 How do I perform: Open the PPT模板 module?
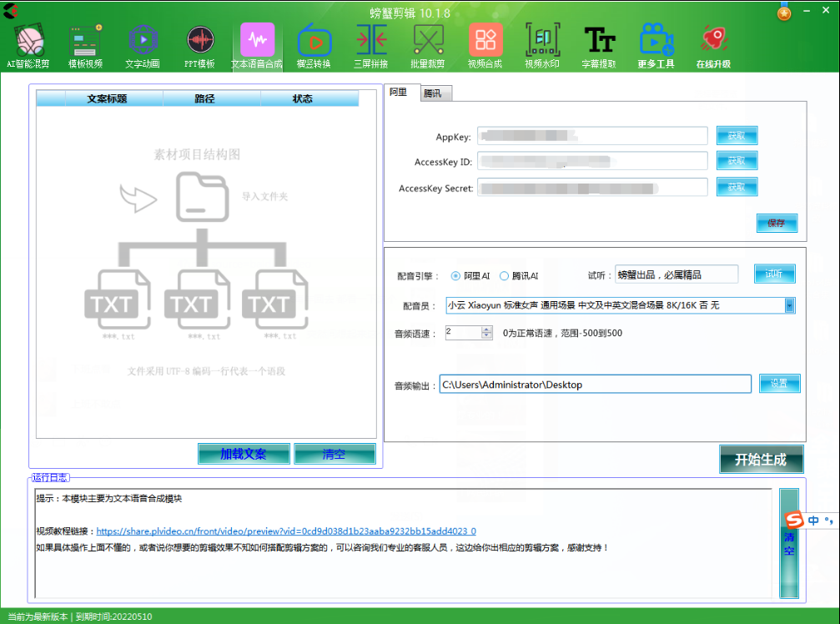[x=199, y=43]
